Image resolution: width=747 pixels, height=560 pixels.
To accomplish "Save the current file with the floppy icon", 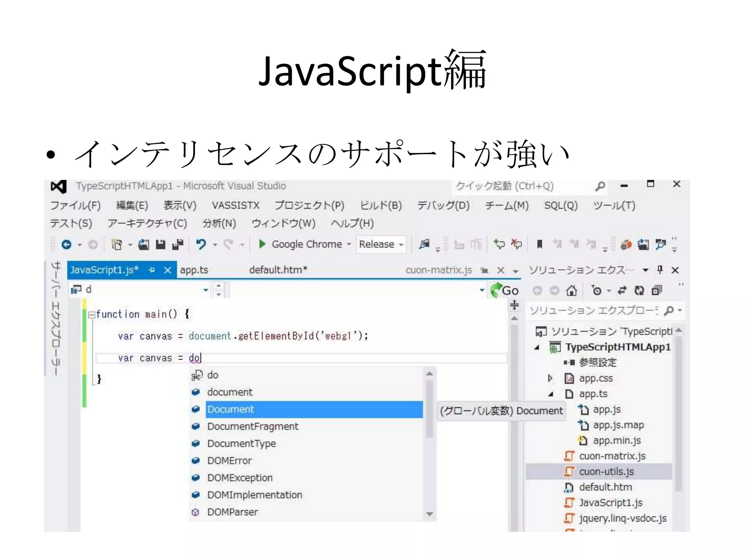I will tap(160, 244).
